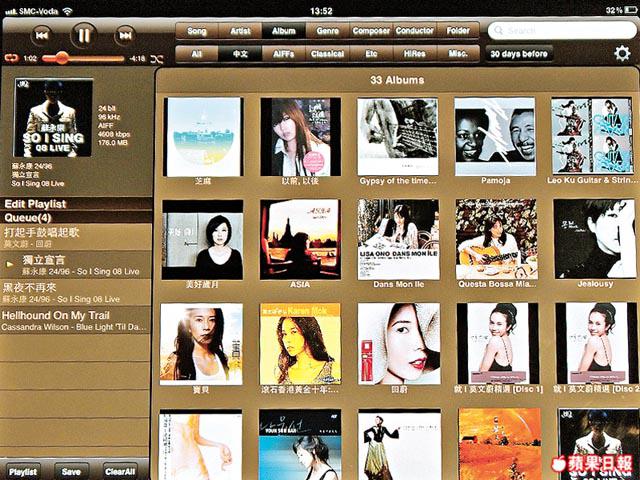Select the Etc filter
The image size is (640, 480).
point(371,54)
